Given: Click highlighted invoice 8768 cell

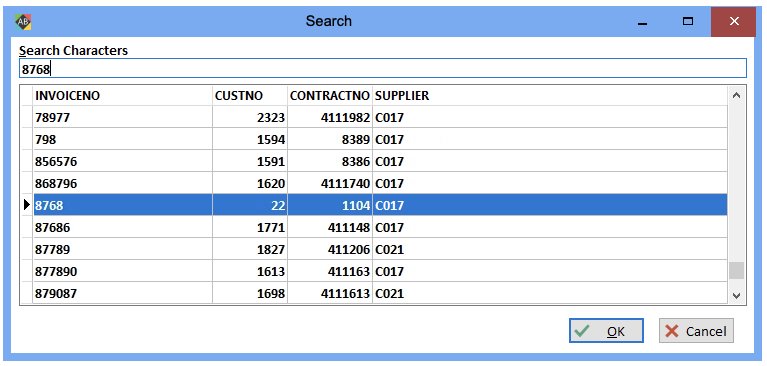Looking at the screenshot, I should (123, 206).
